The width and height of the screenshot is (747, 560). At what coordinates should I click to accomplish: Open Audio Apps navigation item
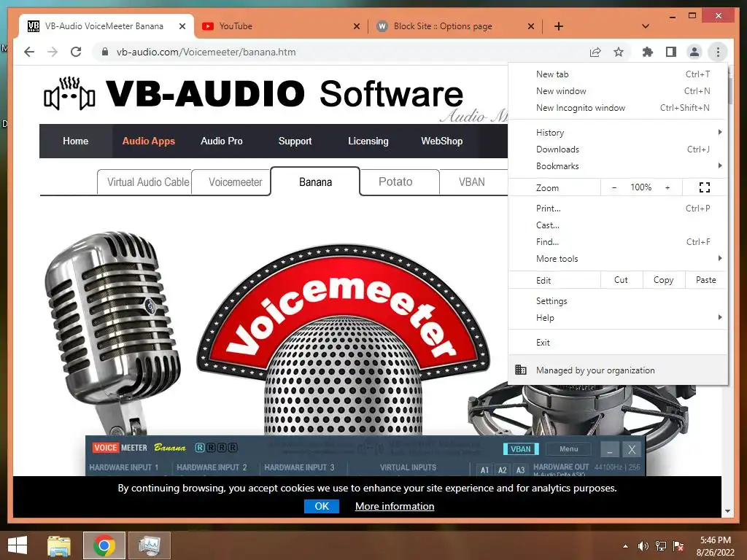point(149,141)
